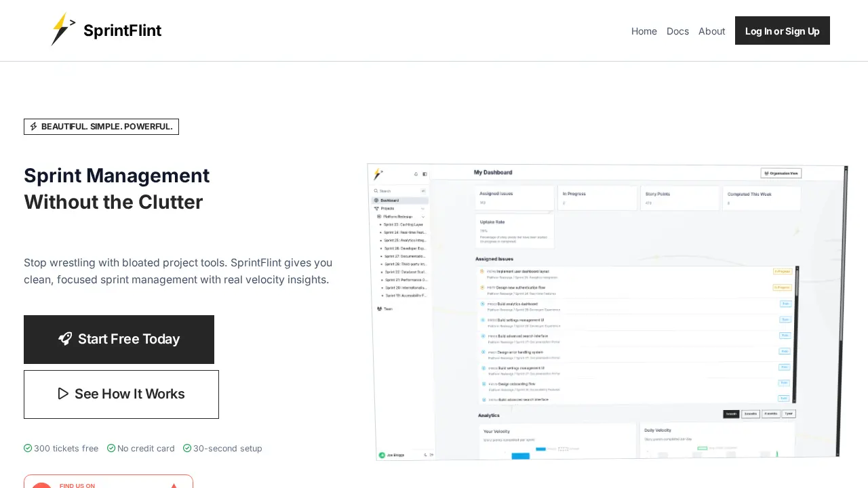This screenshot has height=488, width=868.
Task: Click the 'Stop wrestling with bloated project tools' paragraph
Action: click(x=178, y=271)
